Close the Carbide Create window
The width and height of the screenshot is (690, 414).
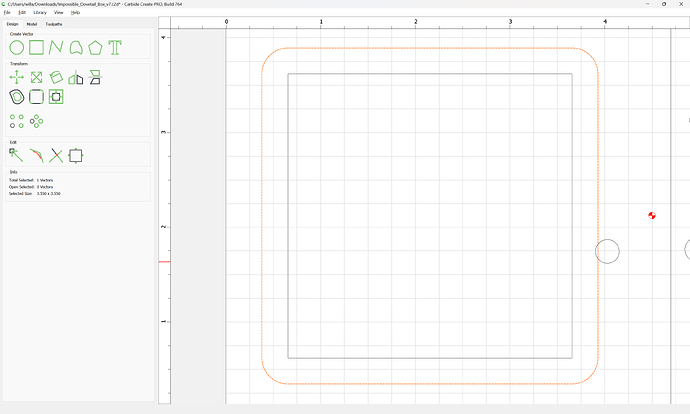(x=681, y=4)
